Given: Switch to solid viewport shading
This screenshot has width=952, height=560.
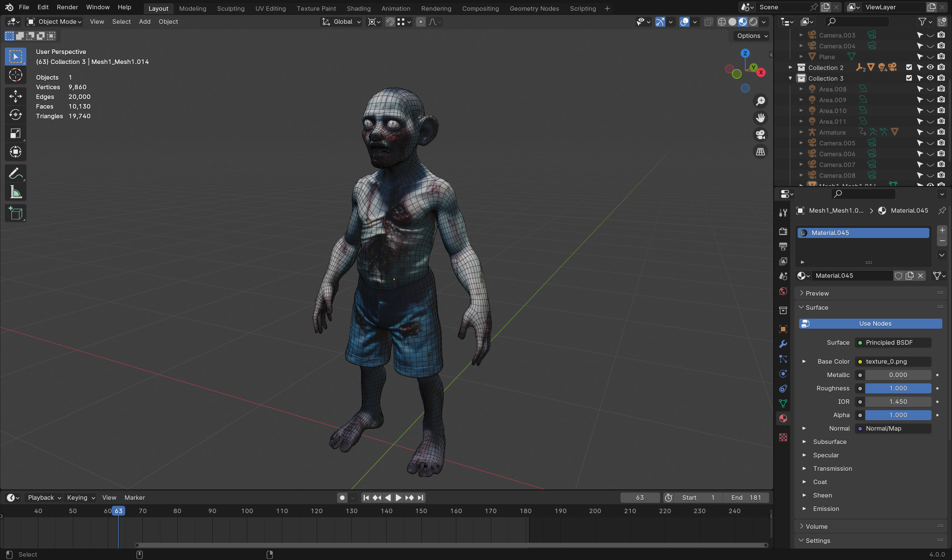Looking at the screenshot, I should pos(732,22).
